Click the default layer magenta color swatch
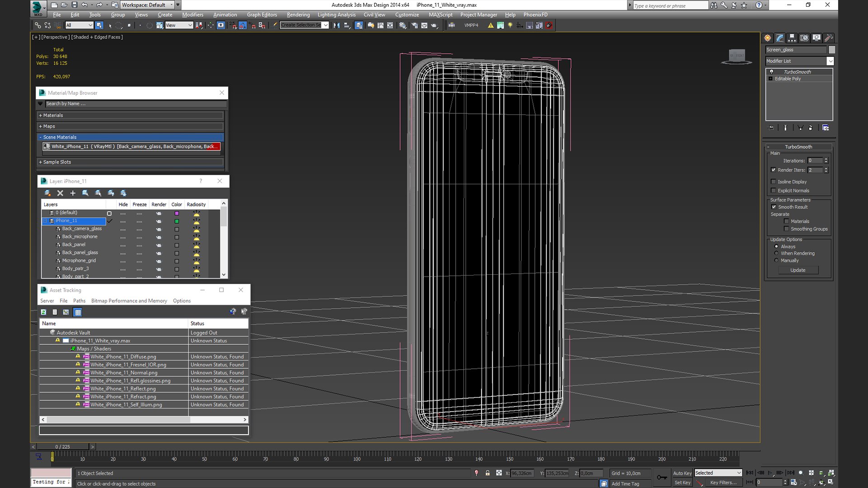The width and height of the screenshot is (868, 488). pos(177,213)
